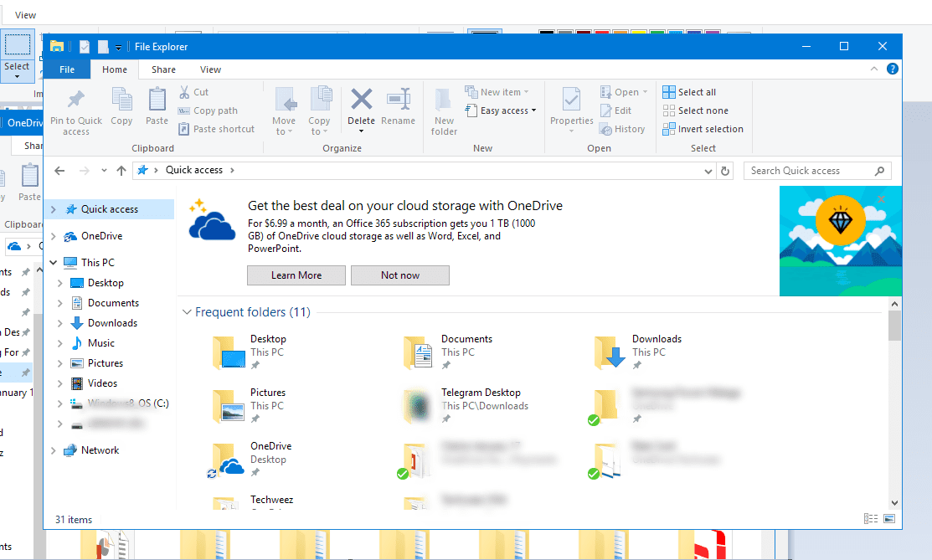Viewport: 932px width, 560px height.
Task: Open the recent locations dropdown arrow
Action: coord(104,171)
